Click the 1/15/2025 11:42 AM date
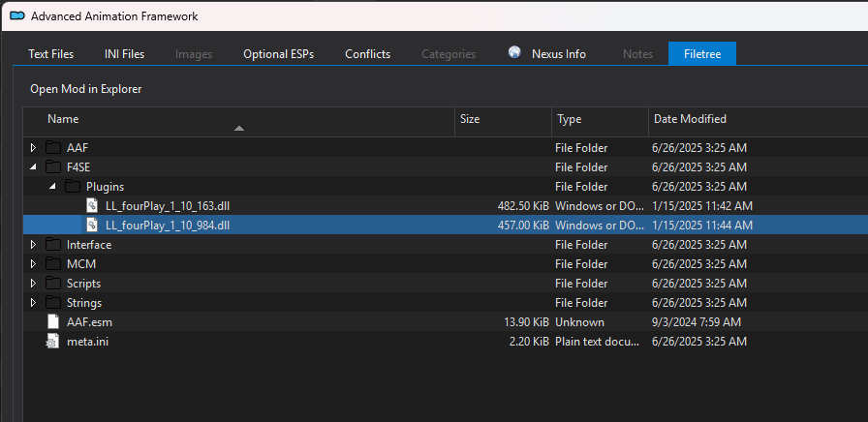This screenshot has width=868, height=422. (x=702, y=206)
